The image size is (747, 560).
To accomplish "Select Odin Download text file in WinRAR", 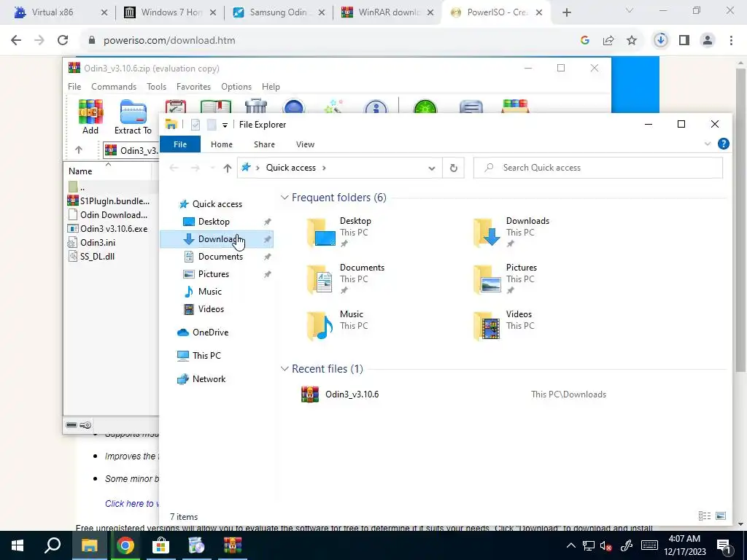I will [x=109, y=215].
